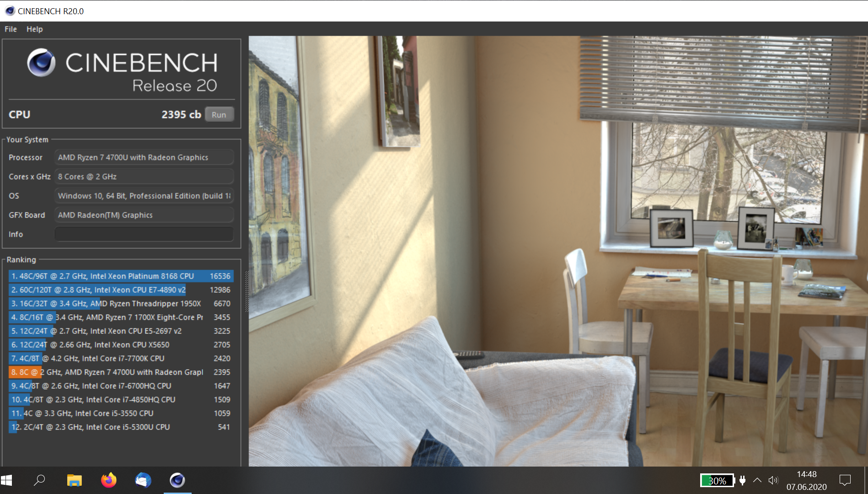This screenshot has width=868, height=494.
Task: Click the power plug tray icon
Action: 742,480
